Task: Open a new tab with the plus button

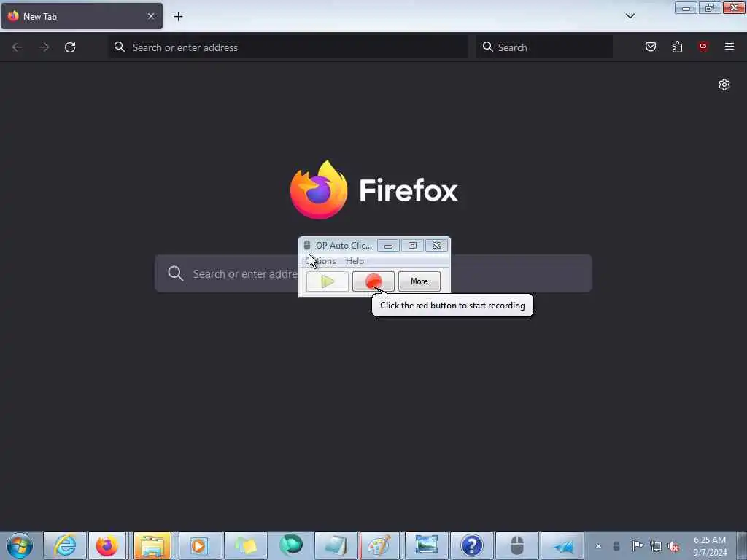Action: point(178,17)
